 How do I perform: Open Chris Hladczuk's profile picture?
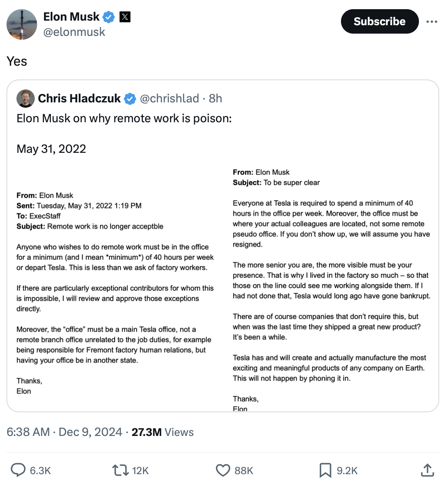click(25, 99)
